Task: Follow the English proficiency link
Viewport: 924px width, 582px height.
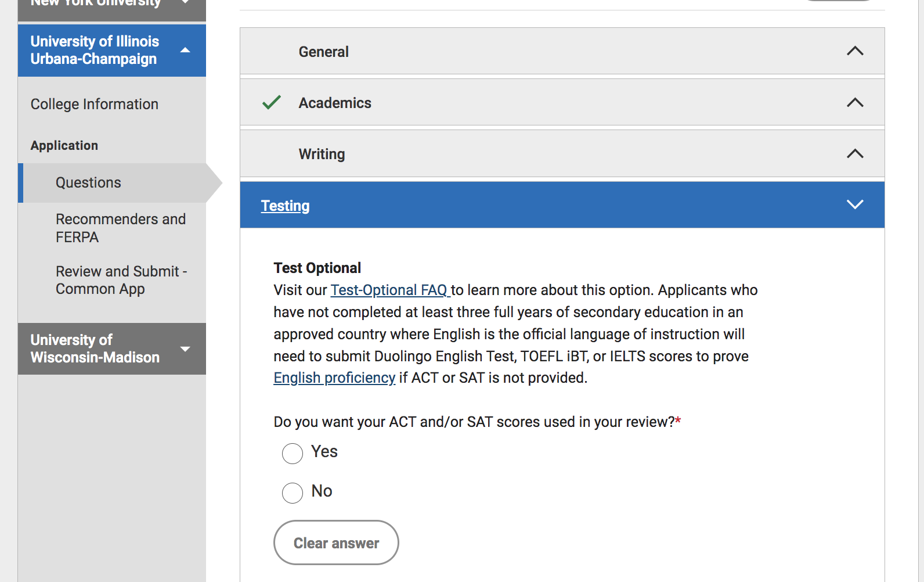Action: (334, 378)
